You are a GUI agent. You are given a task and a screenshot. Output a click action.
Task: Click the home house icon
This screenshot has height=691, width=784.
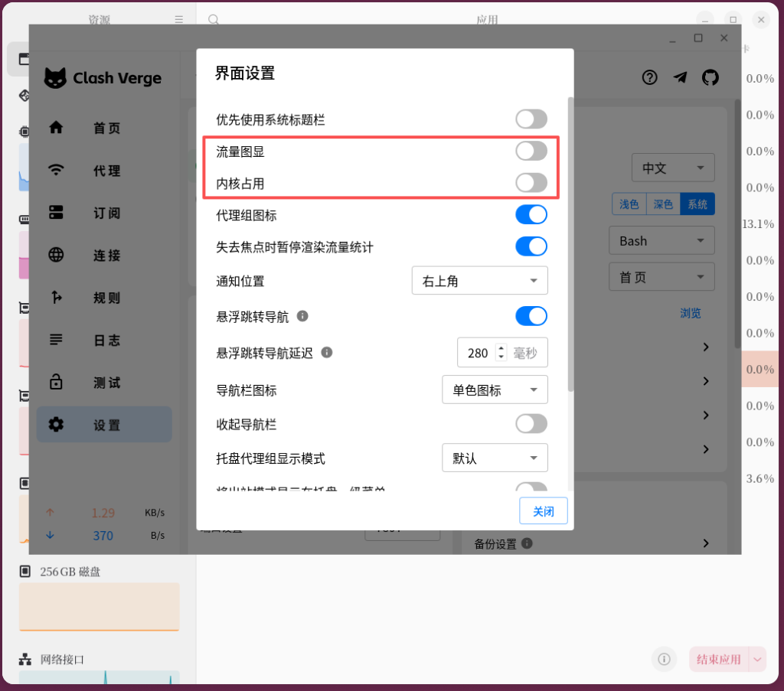click(56, 127)
